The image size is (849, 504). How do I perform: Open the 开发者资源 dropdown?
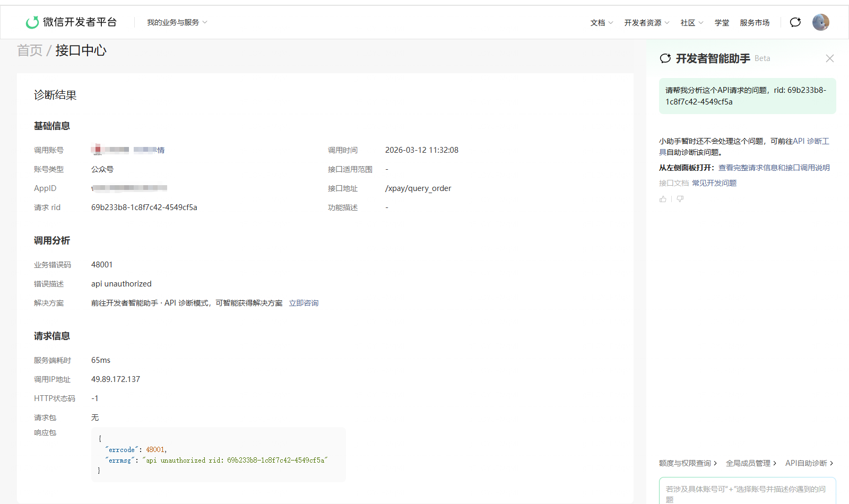click(x=647, y=23)
